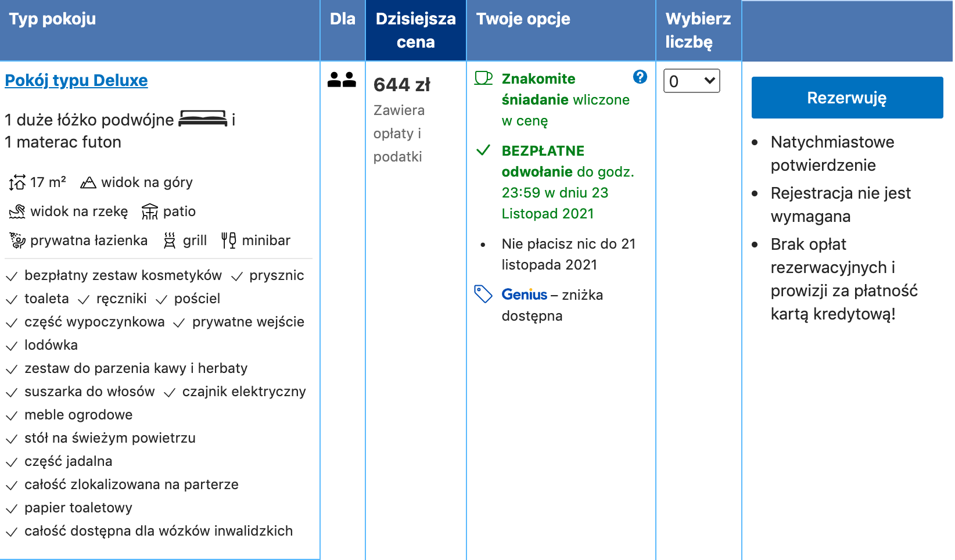Click the private bathroom icon
955x560 pixels.
click(x=17, y=240)
